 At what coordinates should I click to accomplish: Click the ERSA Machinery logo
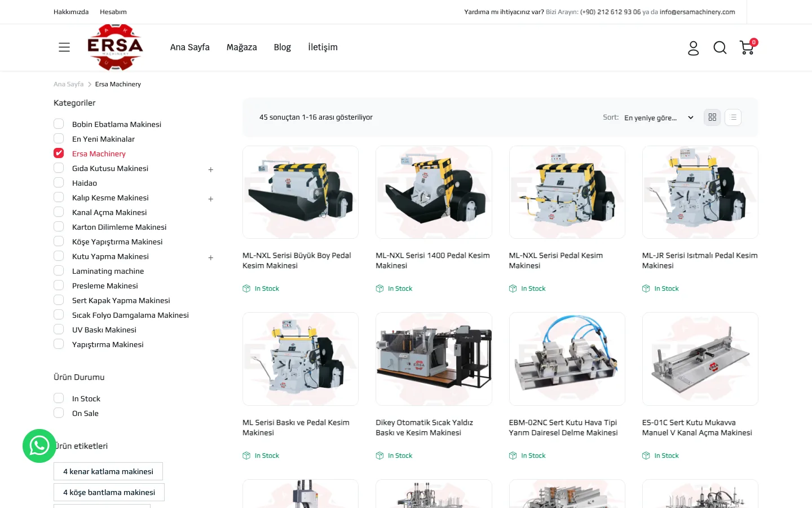click(x=115, y=47)
